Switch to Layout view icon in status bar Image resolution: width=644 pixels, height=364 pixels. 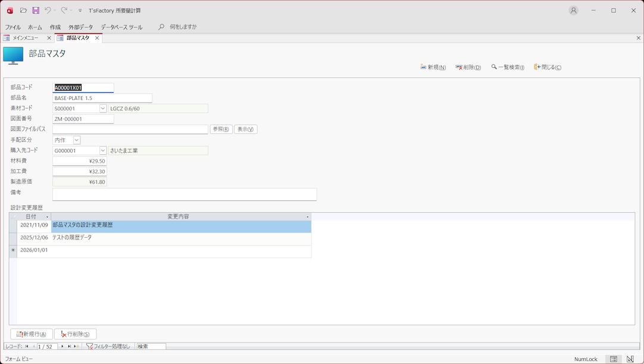[x=630, y=359]
